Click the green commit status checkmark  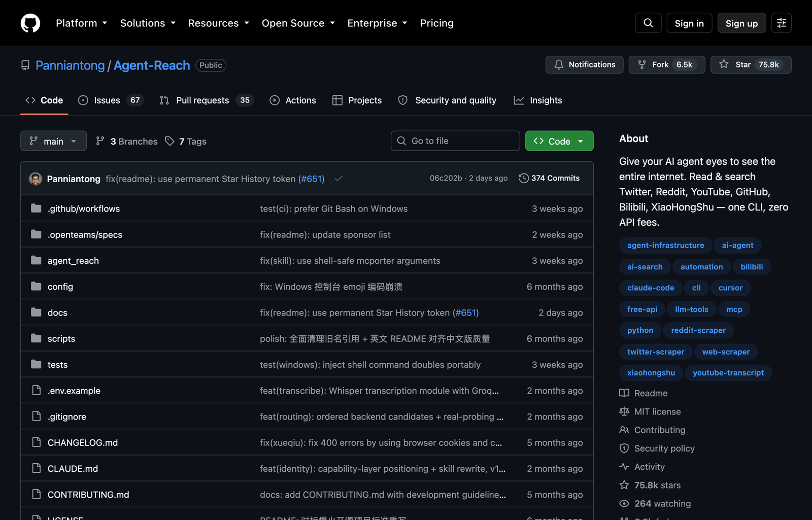click(x=339, y=179)
